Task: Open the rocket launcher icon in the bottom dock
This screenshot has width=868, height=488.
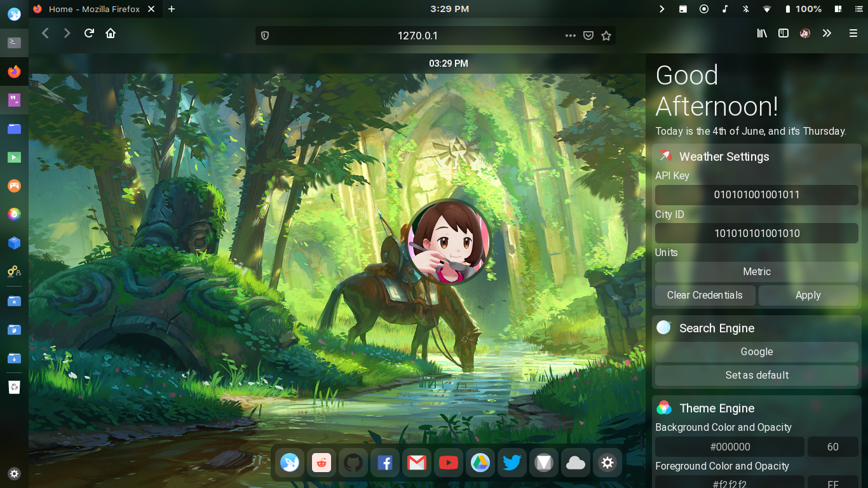Action: click(290, 463)
